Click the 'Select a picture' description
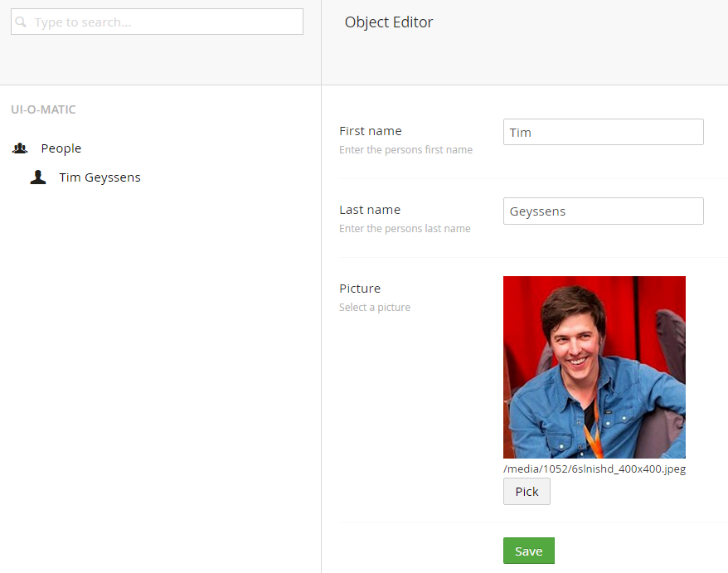 click(375, 308)
